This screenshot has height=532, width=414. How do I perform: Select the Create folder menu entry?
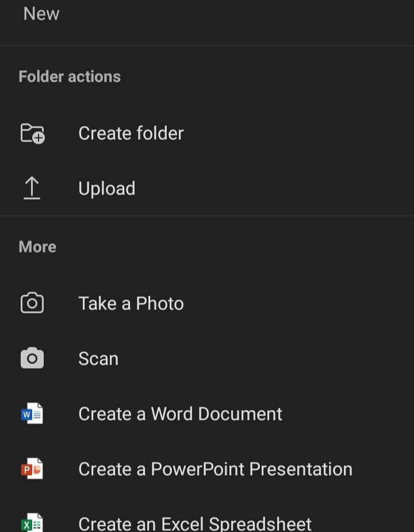pyautogui.click(x=131, y=133)
